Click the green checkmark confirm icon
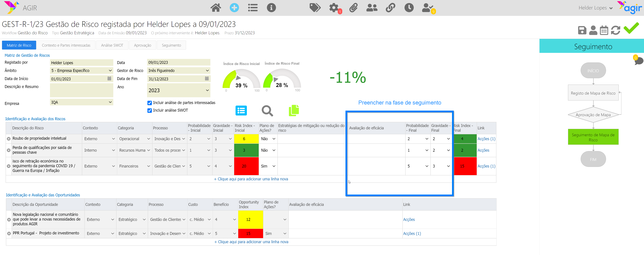Image resolution: width=644 pixels, height=255 pixels. (x=631, y=28)
